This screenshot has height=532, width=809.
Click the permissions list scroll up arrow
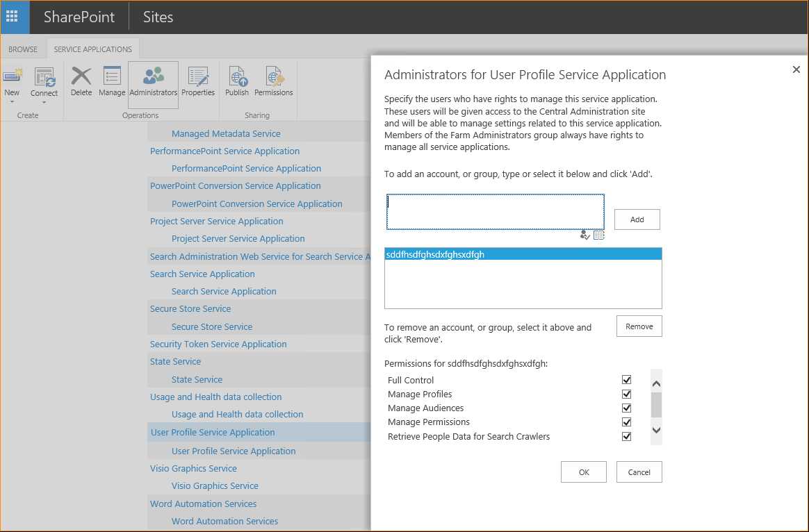pyautogui.click(x=656, y=383)
